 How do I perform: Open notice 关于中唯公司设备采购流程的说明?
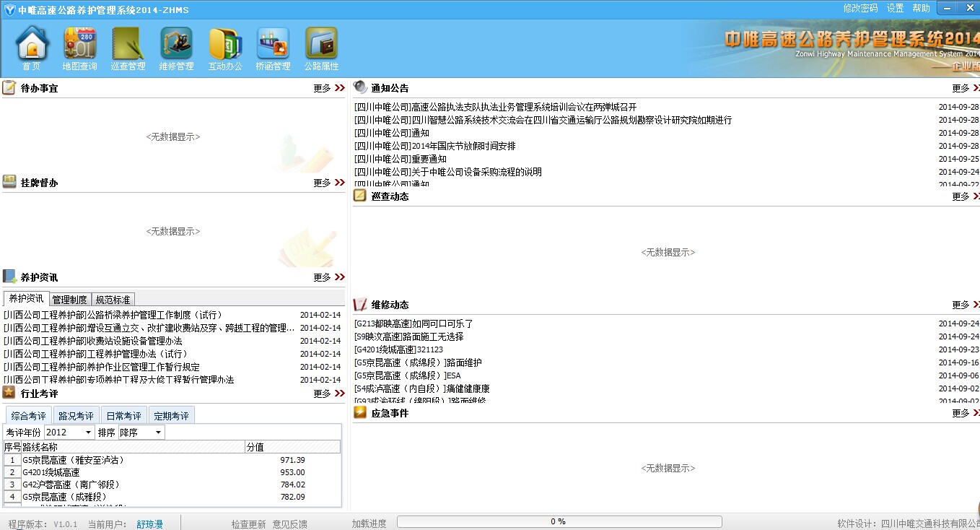[448, 172]
